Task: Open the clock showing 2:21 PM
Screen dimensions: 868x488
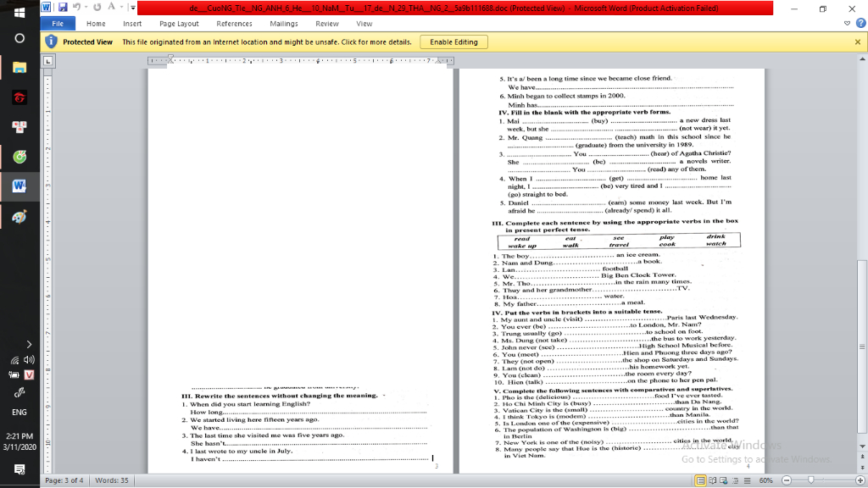Action: tap(19, 441)
